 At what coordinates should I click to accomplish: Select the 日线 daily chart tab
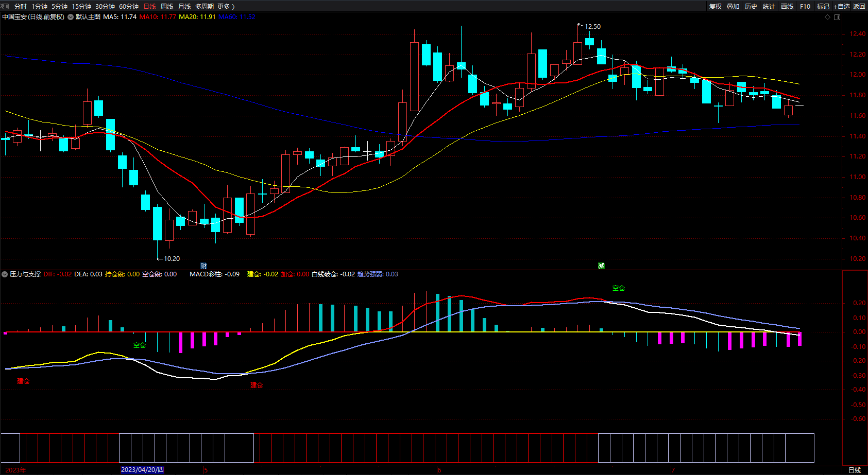point(149,7)
